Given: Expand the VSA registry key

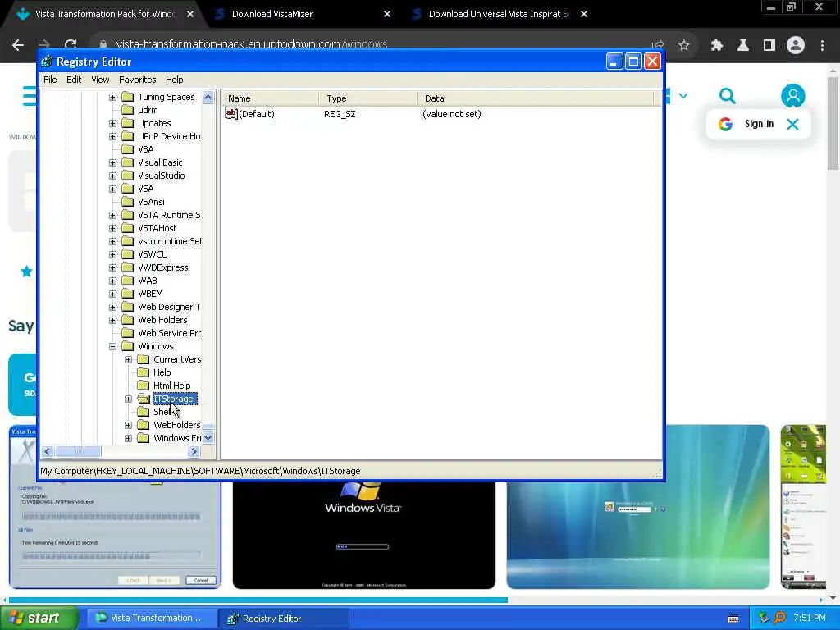Looking at the screenshot, I should [x=112, y=189].
